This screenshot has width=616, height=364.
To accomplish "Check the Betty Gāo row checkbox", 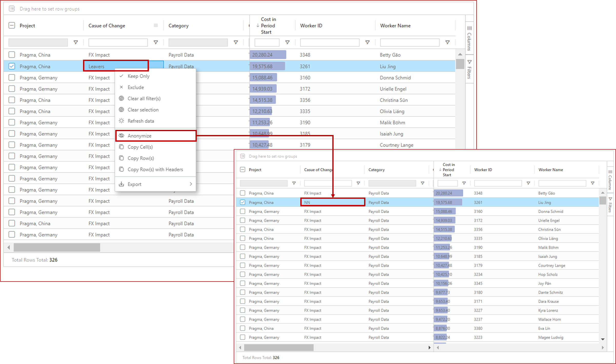I will click(12, 55).
